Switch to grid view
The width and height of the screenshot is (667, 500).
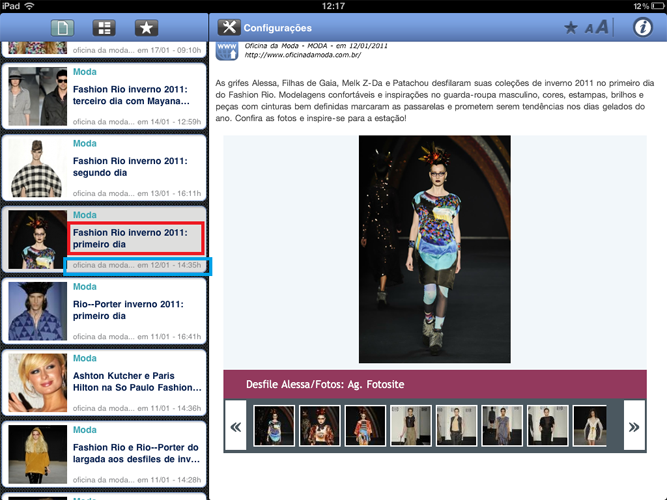click(104, 28)
